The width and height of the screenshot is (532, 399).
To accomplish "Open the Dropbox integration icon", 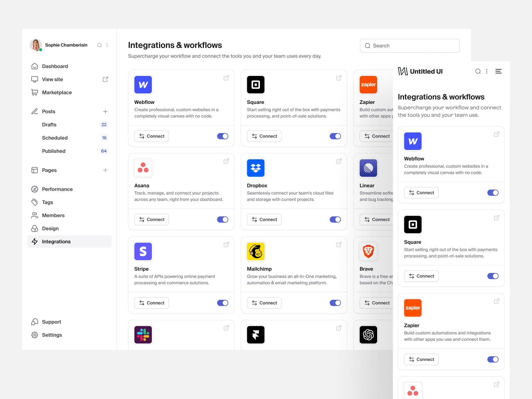I will click(x=255, y=168).
